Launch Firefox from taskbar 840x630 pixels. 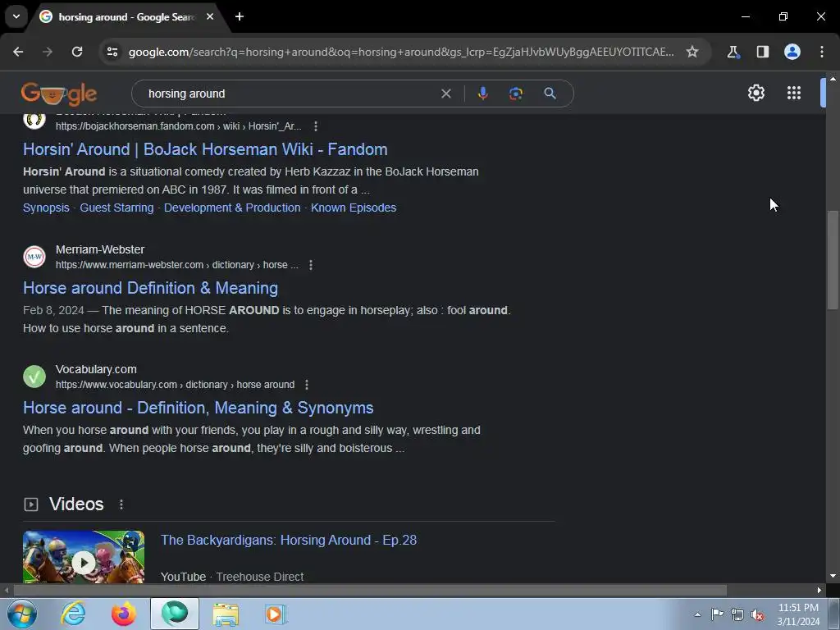click(x=124, y=614)
